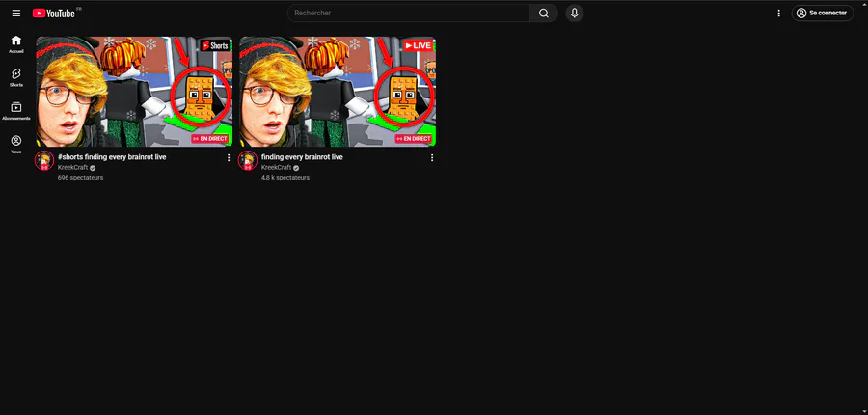Viewport: 868px width, 415px height.
Task: Open Shorts in the sidebar
Action: 16,78
